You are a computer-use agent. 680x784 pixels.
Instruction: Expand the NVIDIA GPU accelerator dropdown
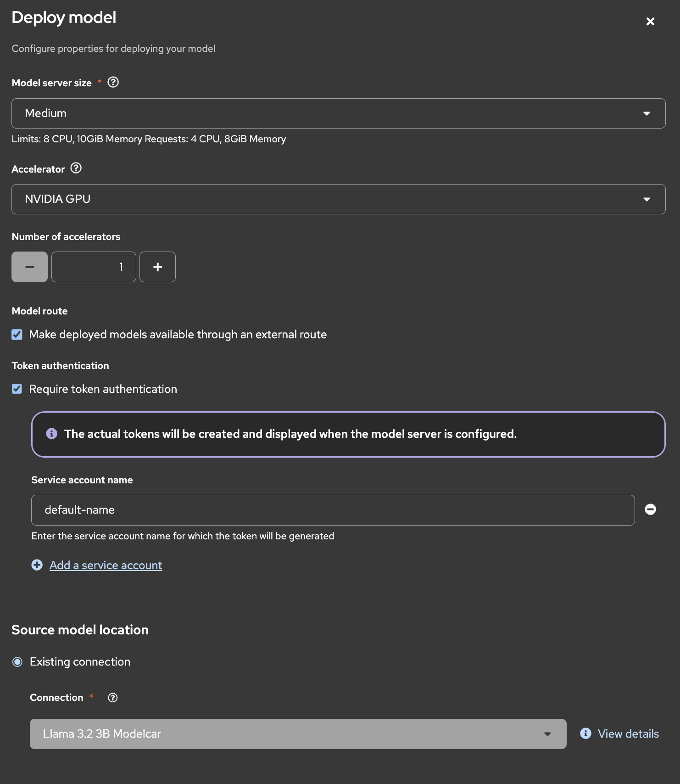[x=338, y=199]
